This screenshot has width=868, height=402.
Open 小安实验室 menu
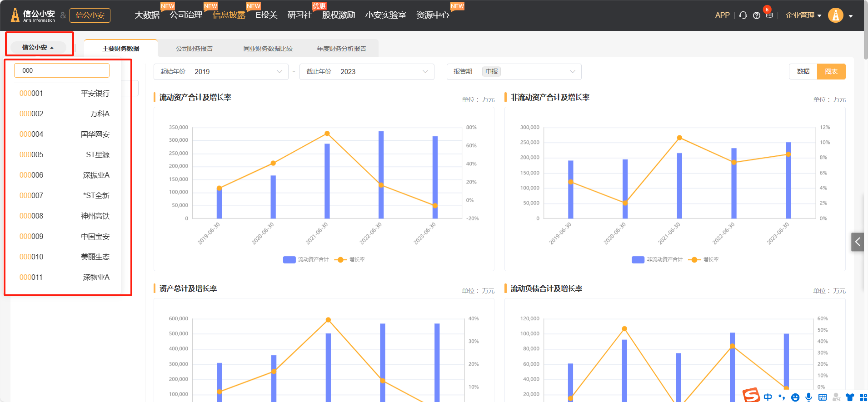pyautogui.click(x=385, y=15)
